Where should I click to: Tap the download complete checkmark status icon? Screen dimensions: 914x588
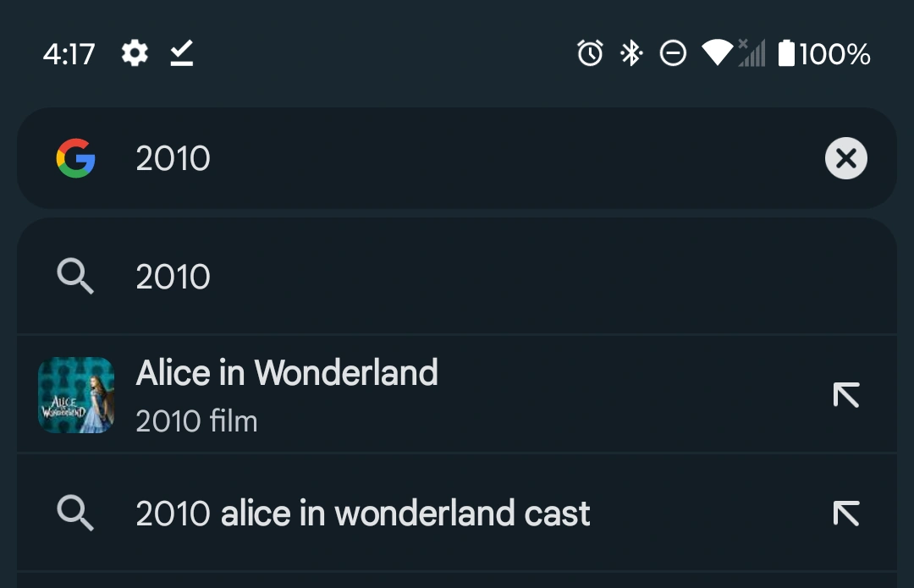181,54
